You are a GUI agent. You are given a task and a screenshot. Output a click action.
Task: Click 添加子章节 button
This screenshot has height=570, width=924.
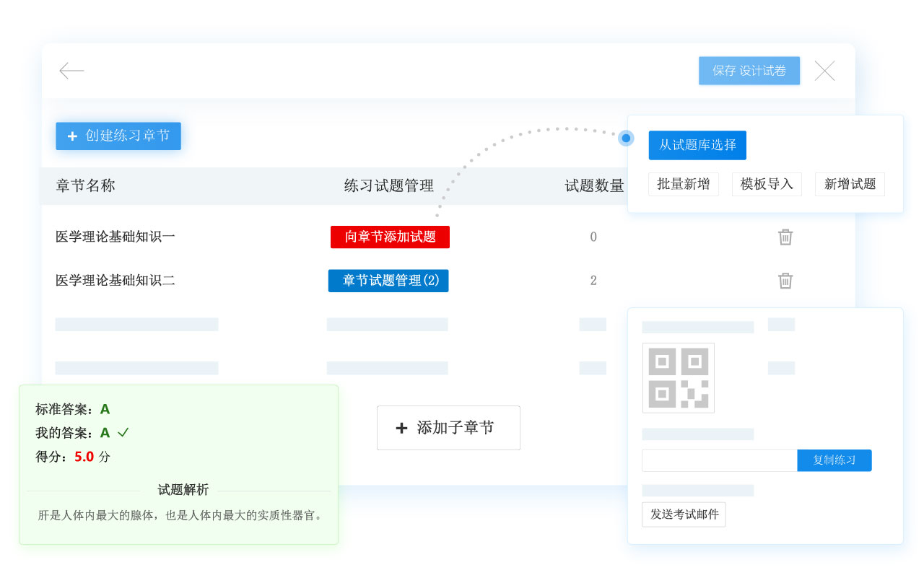tap(448, 428)
